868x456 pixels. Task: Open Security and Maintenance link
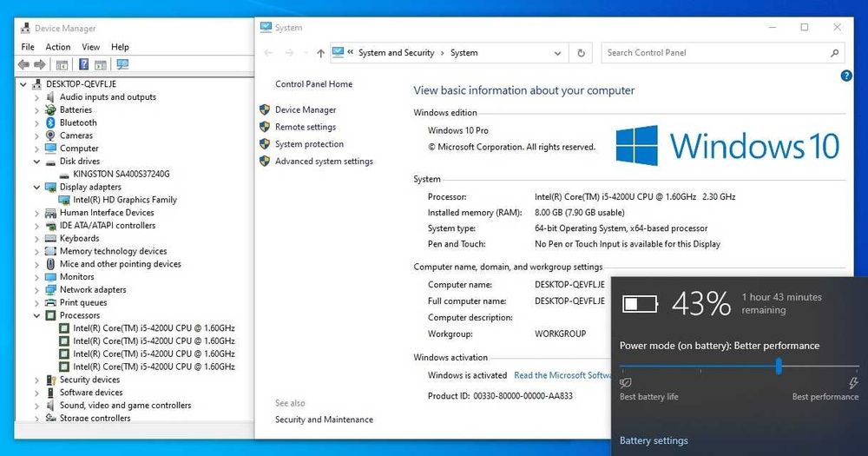325,420
